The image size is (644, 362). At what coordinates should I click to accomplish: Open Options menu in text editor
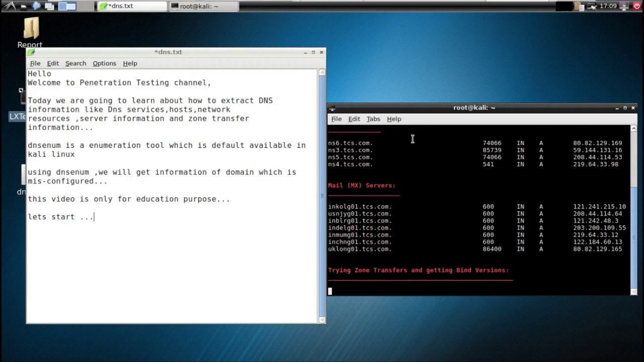(x=104, y=63)
